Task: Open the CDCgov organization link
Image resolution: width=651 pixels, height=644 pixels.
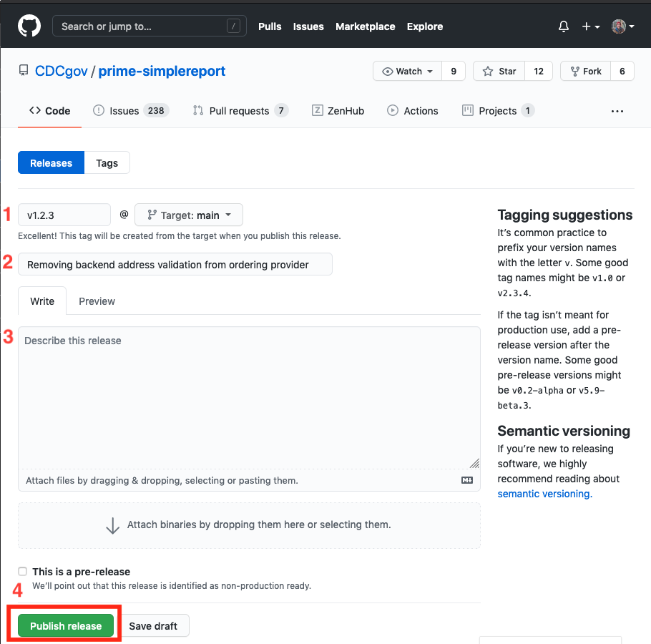Action: 61,71
